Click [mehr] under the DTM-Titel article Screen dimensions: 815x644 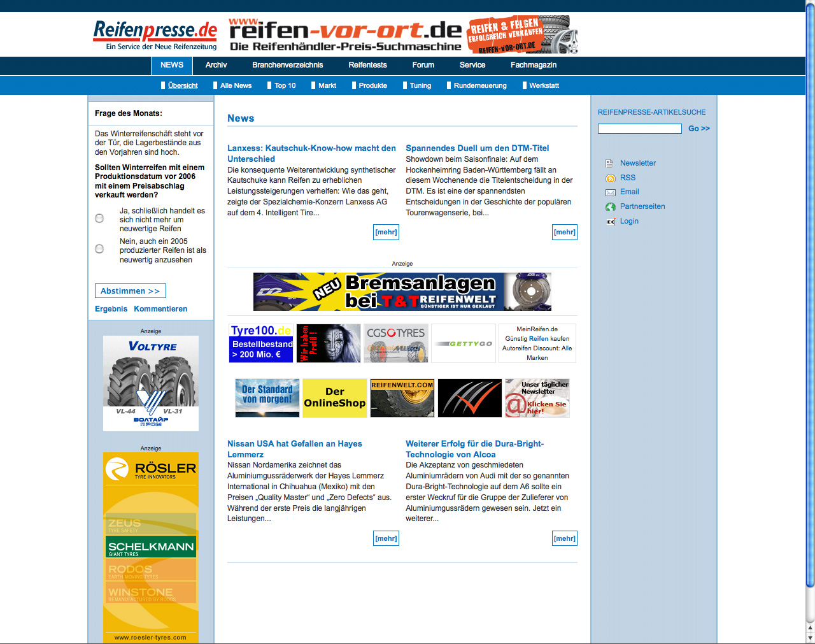point(565,233)
